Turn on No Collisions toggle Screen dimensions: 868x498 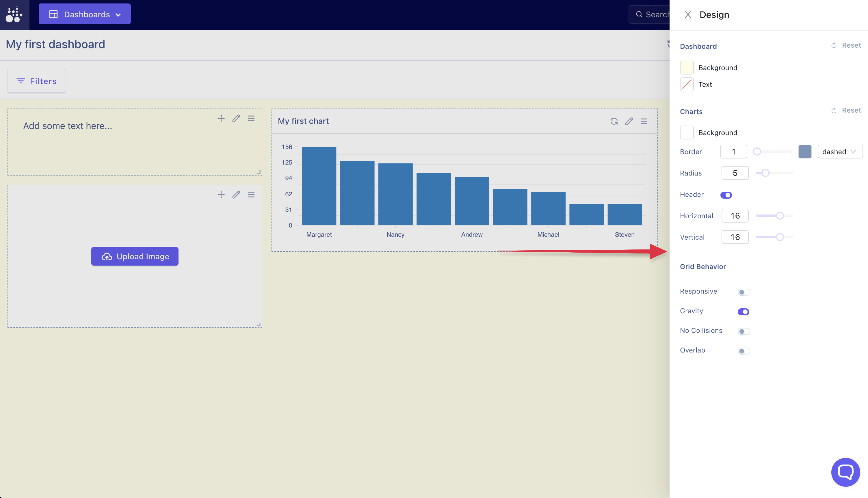[744, 331]
